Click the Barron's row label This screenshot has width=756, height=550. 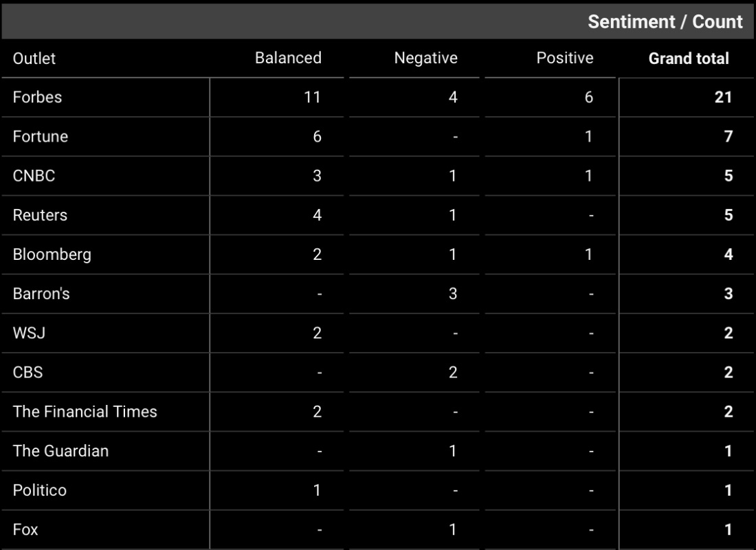[41, 294]
